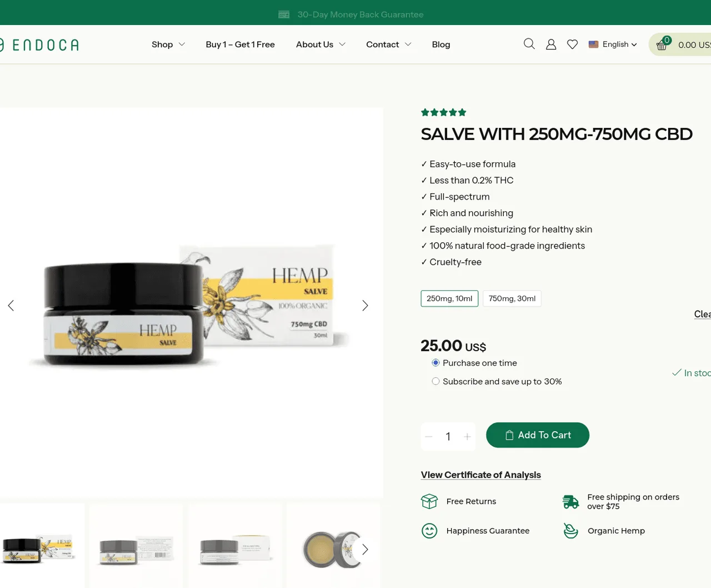
Task: Open the shopping cart basket icon
Action: pos(662,44)
